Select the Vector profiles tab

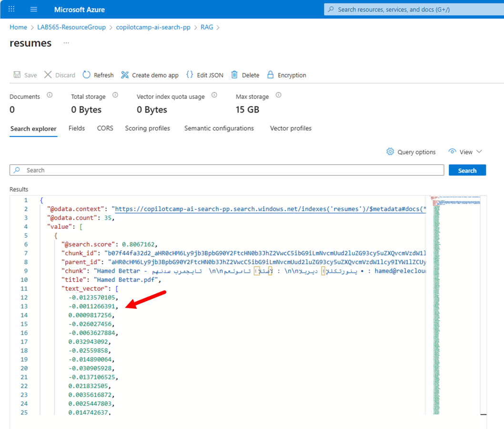(291, 128)
